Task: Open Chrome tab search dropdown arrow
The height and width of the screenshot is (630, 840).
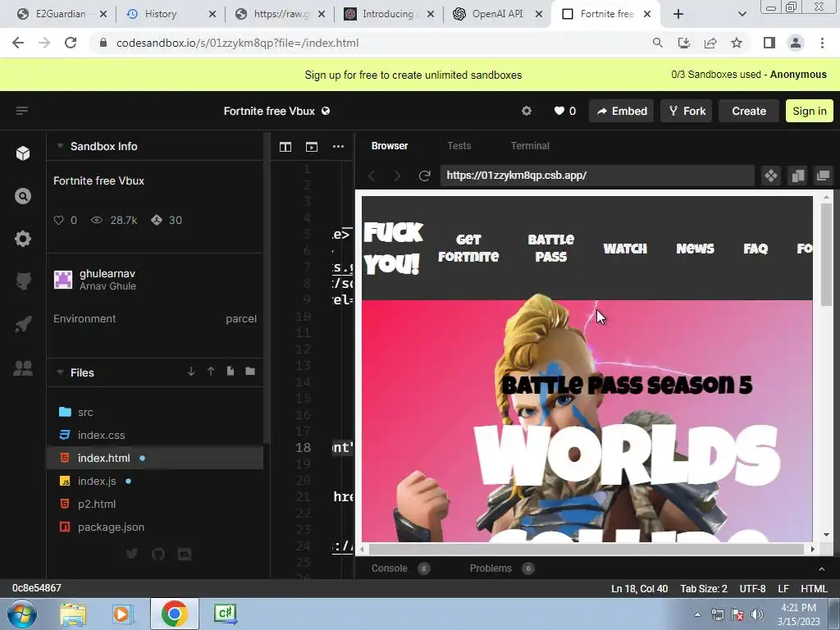Action: click(742, 14)
